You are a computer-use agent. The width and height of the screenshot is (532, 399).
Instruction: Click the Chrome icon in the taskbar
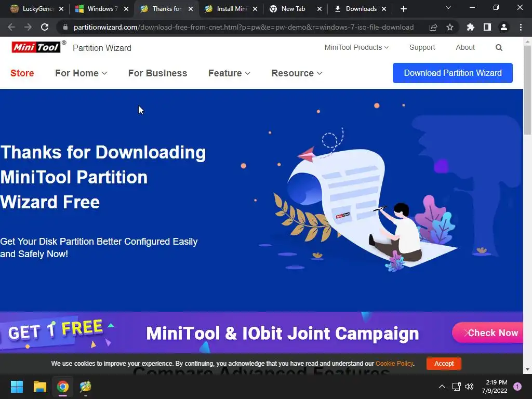pos(63,387)
